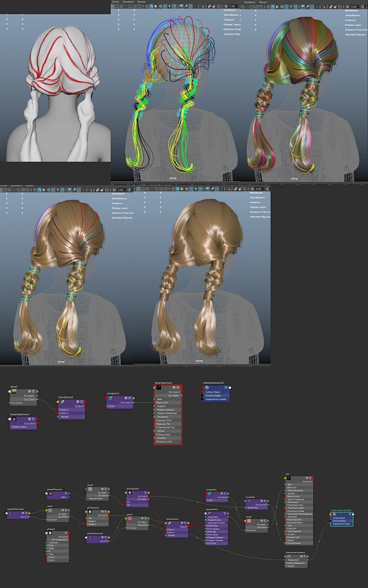This screenshot has height=588, width=368.
Task: Open Panels menu in top-right viewport
Action: pyautogui.click(x=262, y=2)
